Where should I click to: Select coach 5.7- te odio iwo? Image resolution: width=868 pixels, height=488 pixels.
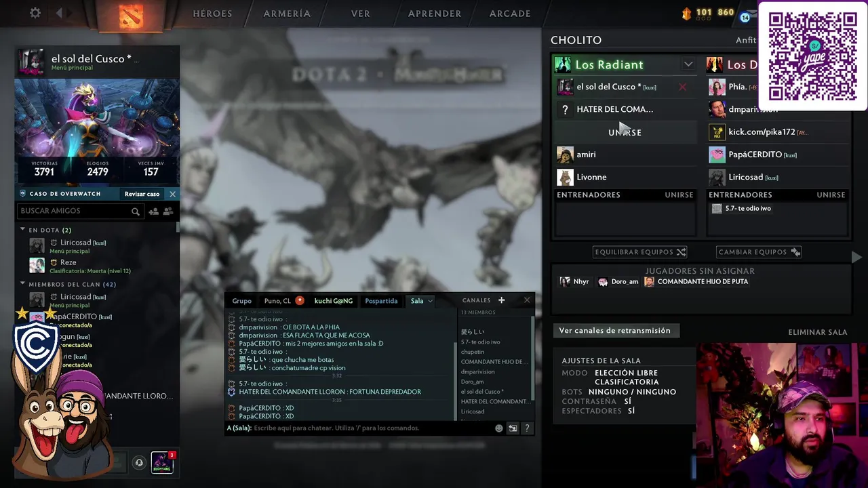pyautogui.click(x=742, y=209)
